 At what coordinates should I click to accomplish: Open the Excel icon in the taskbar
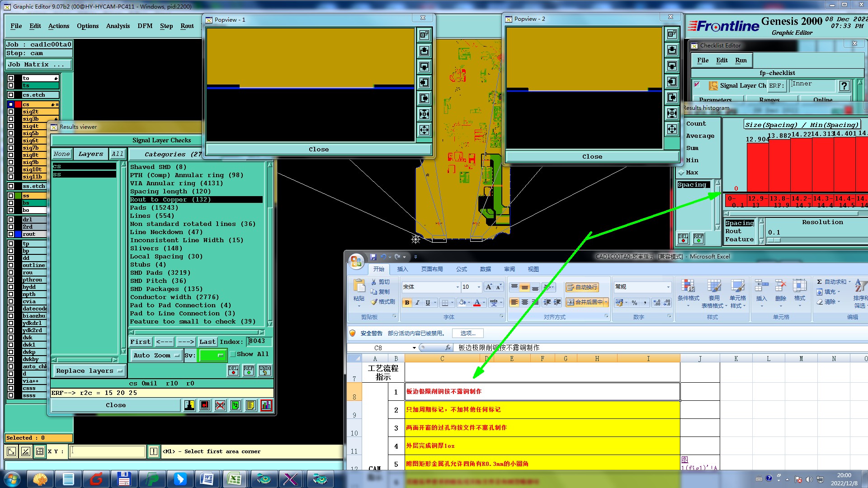coord(235,479)
